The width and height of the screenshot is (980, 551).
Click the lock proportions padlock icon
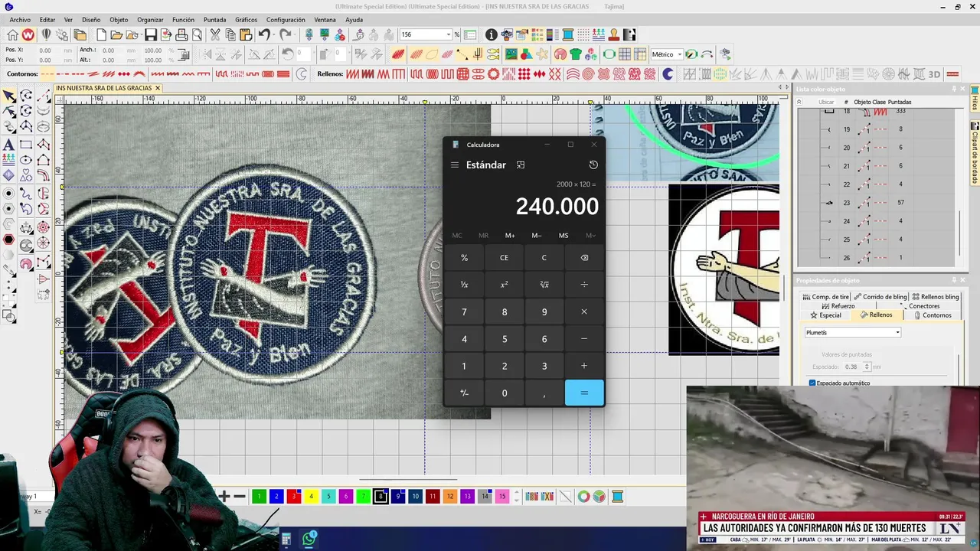[x=186, y=54]
